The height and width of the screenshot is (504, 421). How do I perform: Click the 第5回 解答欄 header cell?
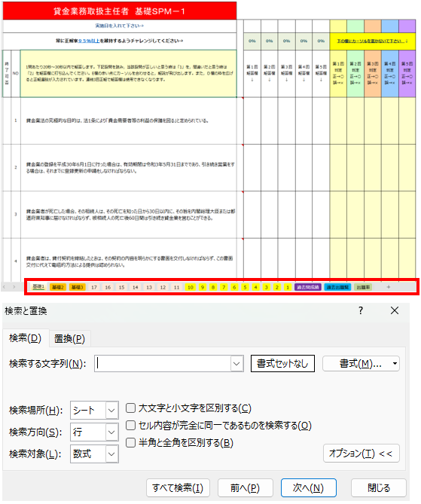(321, 73)
